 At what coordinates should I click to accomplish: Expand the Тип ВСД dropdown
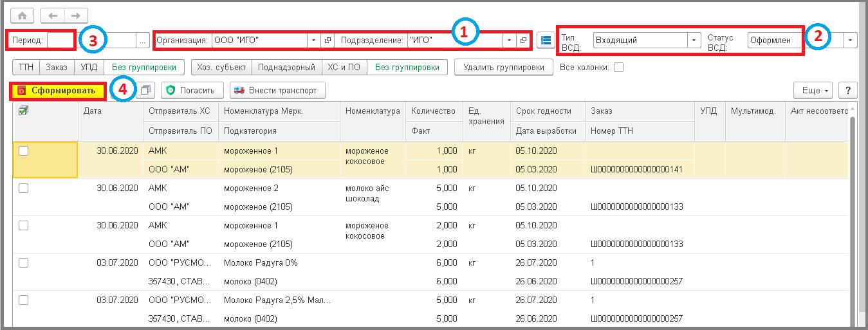point(694,40)
